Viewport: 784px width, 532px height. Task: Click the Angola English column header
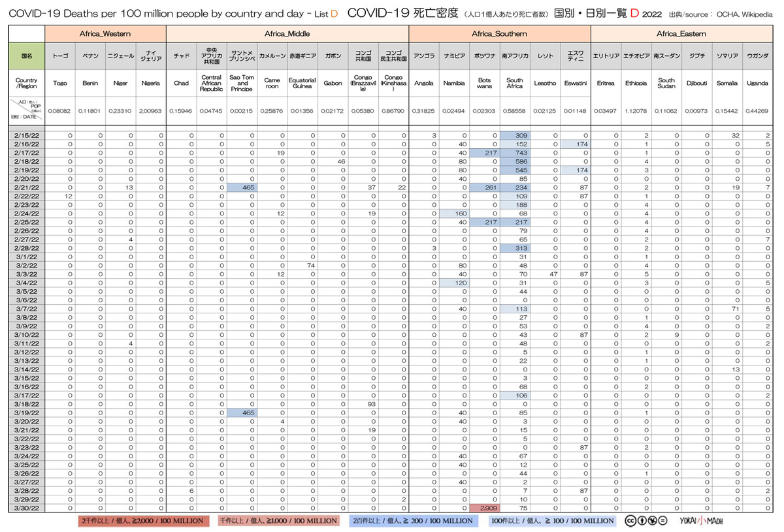(423, 84)
